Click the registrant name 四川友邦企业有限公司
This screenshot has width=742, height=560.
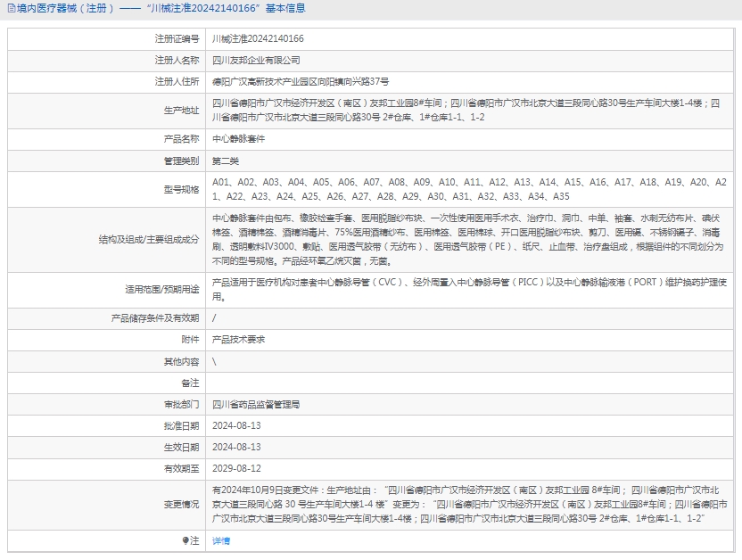click(256, 61)
